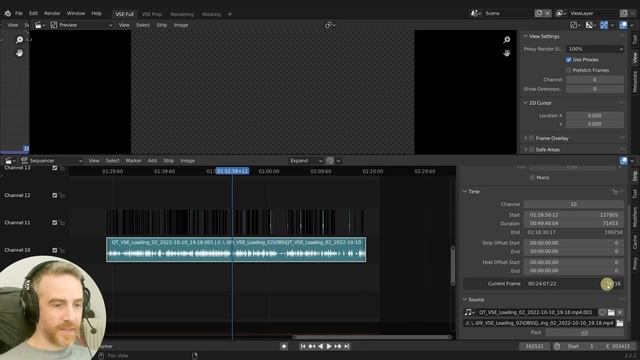Screen dimensions: 640x360
Task: Toggle mute checkbox for Channel 13
Action: tap(55, 168)
